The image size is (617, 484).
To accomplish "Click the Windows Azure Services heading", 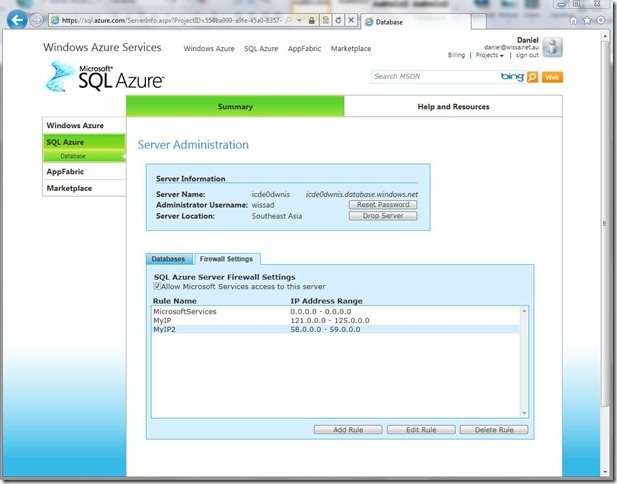I will 102,47.
